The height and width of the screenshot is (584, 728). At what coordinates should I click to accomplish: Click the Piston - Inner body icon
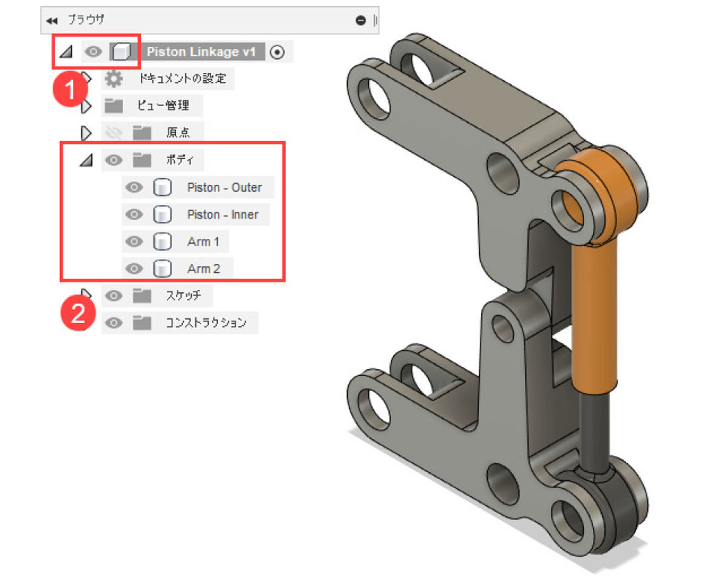click(161, 215)
